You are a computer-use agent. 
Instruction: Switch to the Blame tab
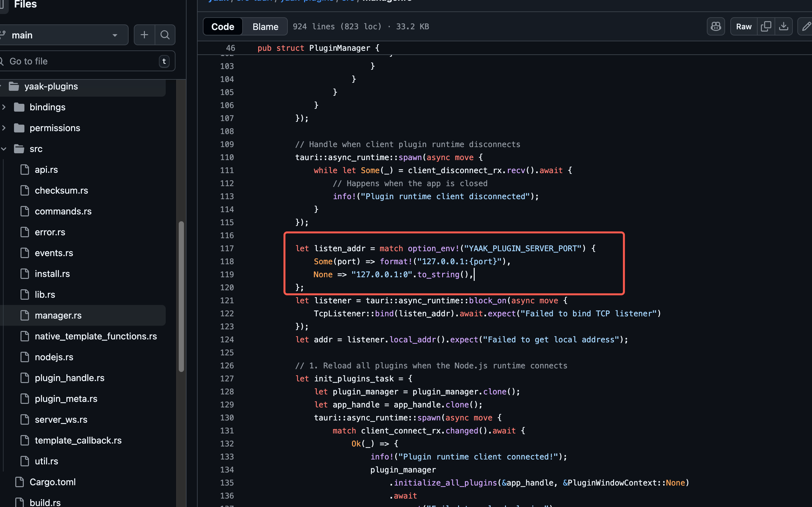pyautogui.click(x=265, y=27)
